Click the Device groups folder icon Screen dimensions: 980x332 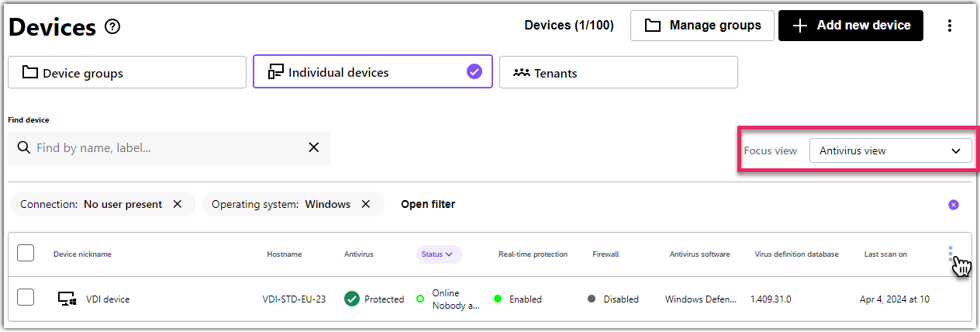point(30,73)
